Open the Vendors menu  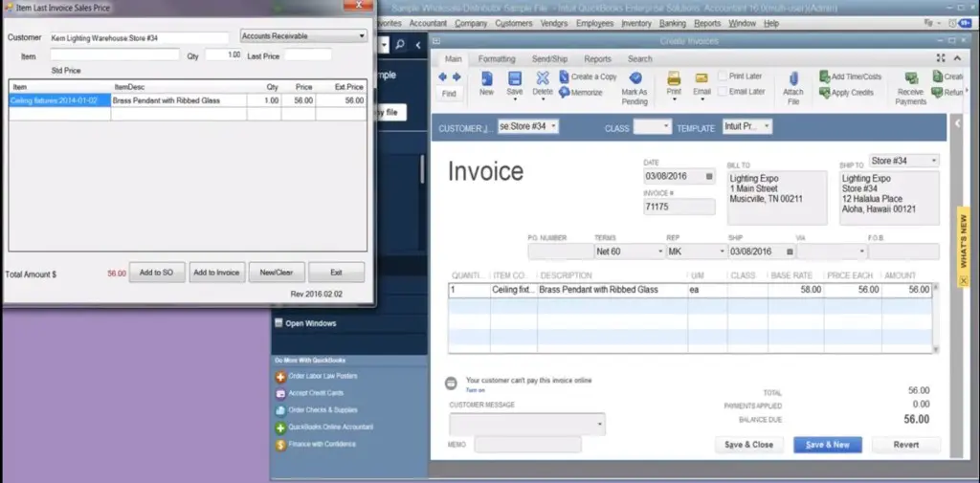553,23
